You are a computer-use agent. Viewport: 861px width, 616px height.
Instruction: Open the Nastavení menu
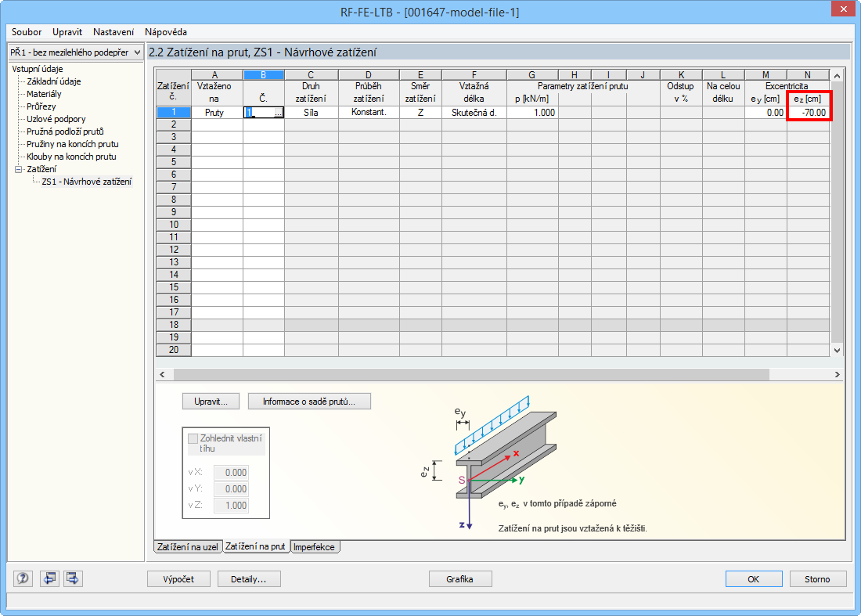(x=113, y=32)
